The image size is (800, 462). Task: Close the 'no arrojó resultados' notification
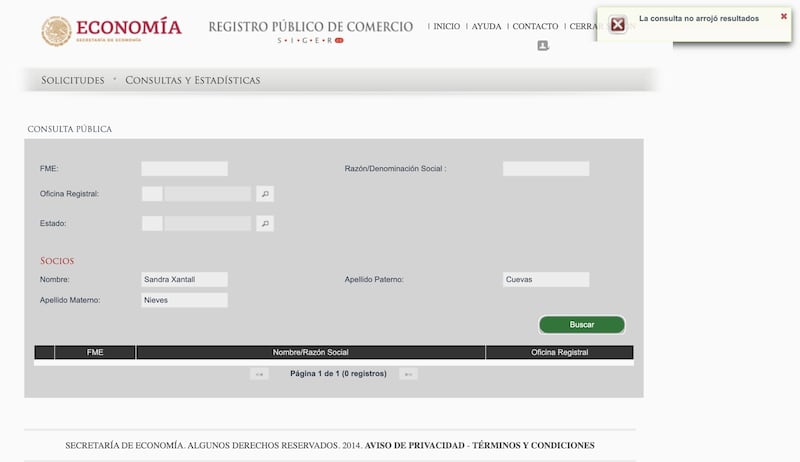(x=784, y=16)
